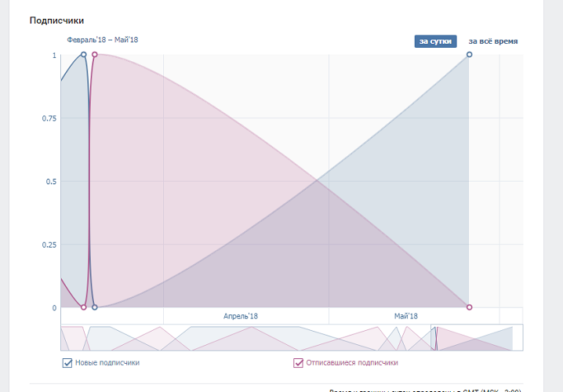Click the intersection point of both curves
Image resolution: width=563 pixels, height=392 pixels.
tap(317, 182)
